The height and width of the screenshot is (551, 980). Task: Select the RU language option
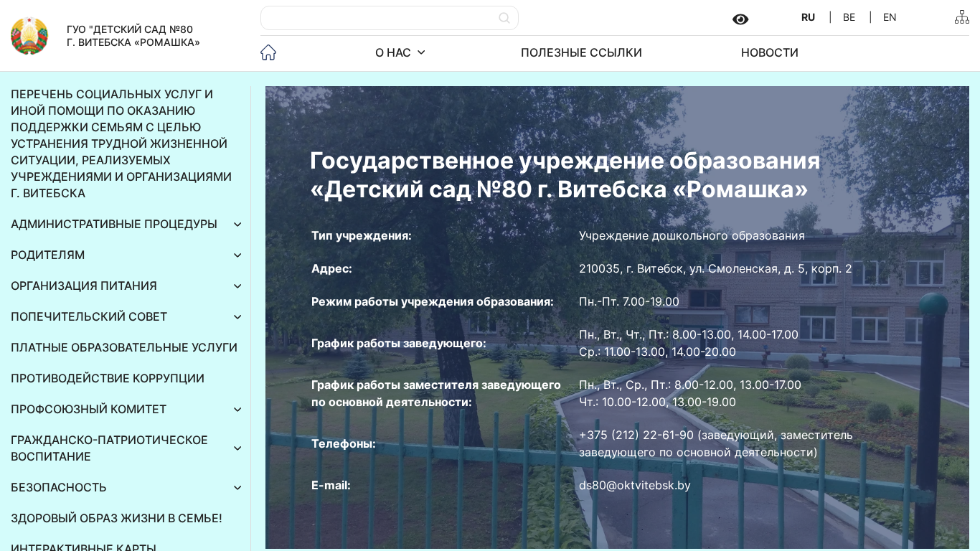(x=808, y=17)
